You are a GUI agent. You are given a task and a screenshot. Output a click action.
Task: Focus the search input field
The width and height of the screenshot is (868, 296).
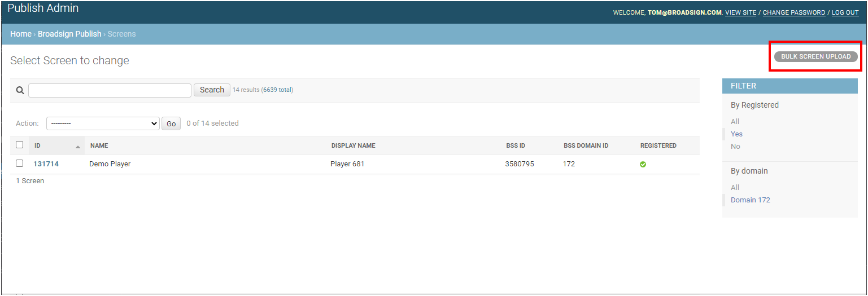click(110, 90)
